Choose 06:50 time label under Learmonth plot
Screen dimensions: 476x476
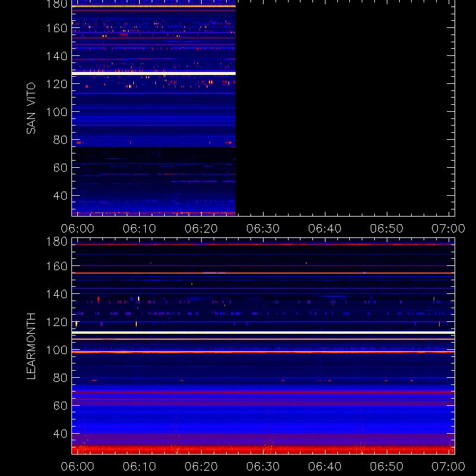[386, 466]
